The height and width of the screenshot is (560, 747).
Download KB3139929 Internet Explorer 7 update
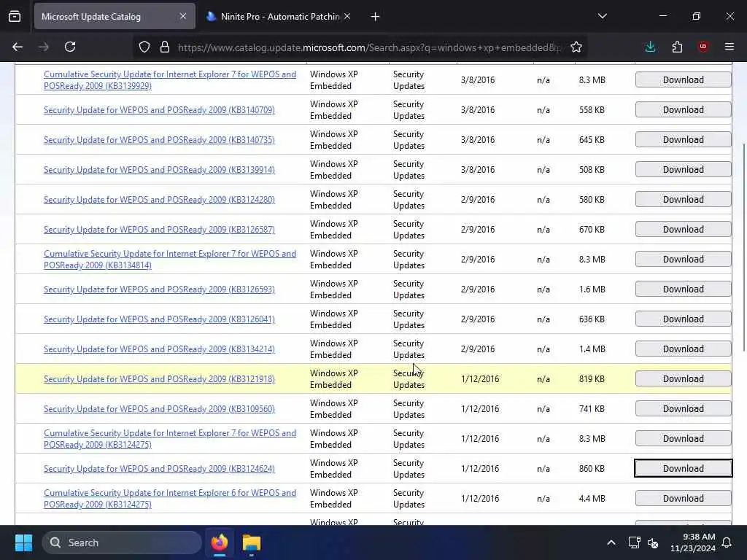683,80
